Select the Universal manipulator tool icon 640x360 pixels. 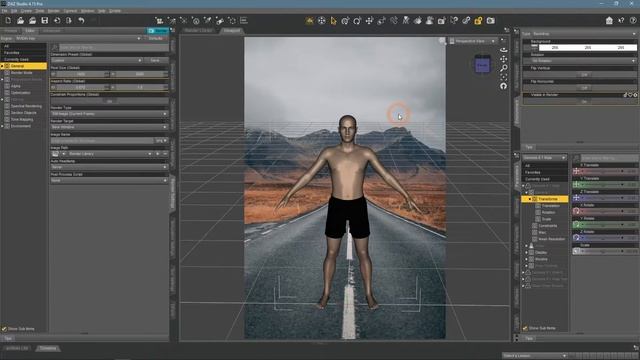click(x=345, y=20)
